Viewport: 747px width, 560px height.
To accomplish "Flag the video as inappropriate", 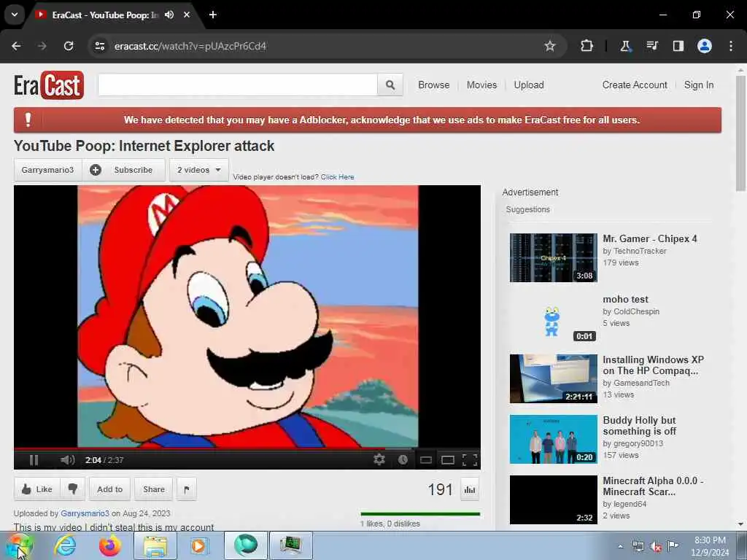I will [187, 489].
